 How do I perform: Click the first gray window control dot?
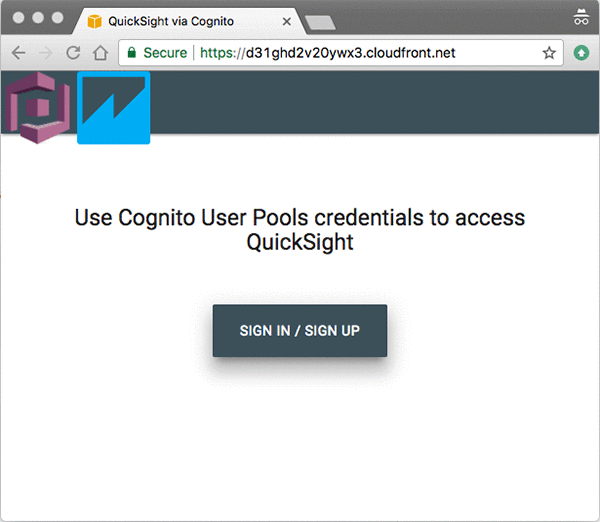[x=18, y=18]
